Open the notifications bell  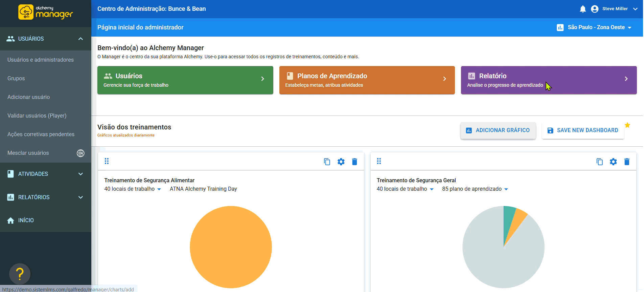[583, 9]
